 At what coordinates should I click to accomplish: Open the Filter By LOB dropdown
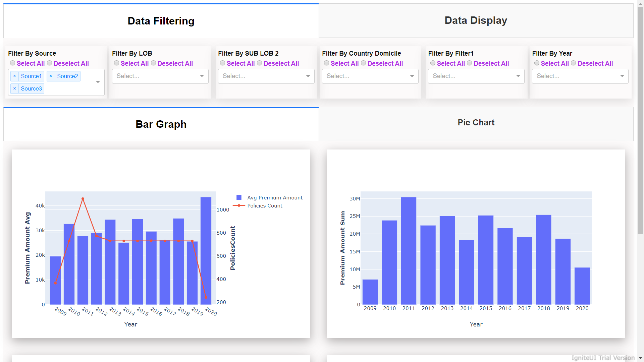click(x=160, y=76)
